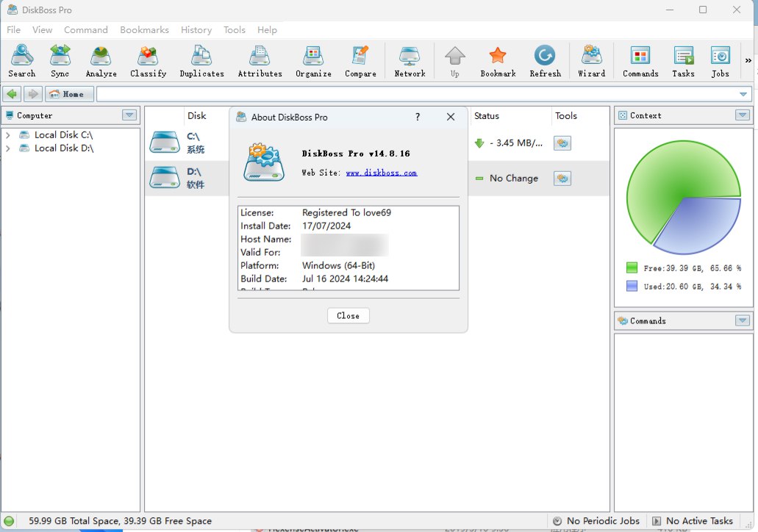Click the No Change status for D:\
The image size is (758, 532).
point(513,179)
